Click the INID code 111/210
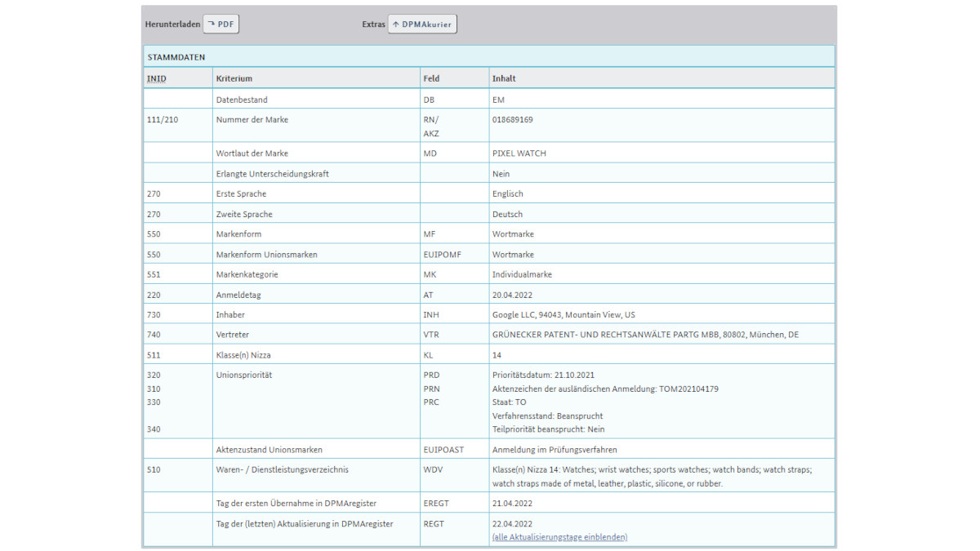The width and height of the screenshot is (980, 551). pyautogui.click(x=161, y=119)
